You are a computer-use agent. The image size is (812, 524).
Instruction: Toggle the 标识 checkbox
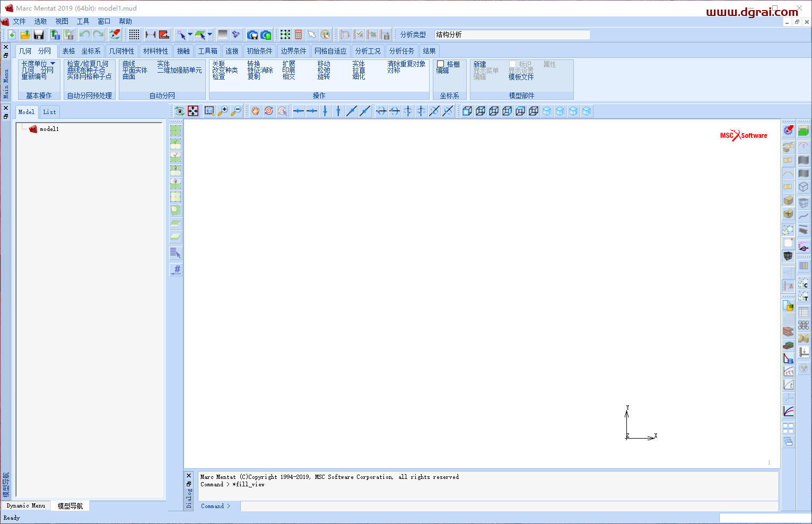512,64
